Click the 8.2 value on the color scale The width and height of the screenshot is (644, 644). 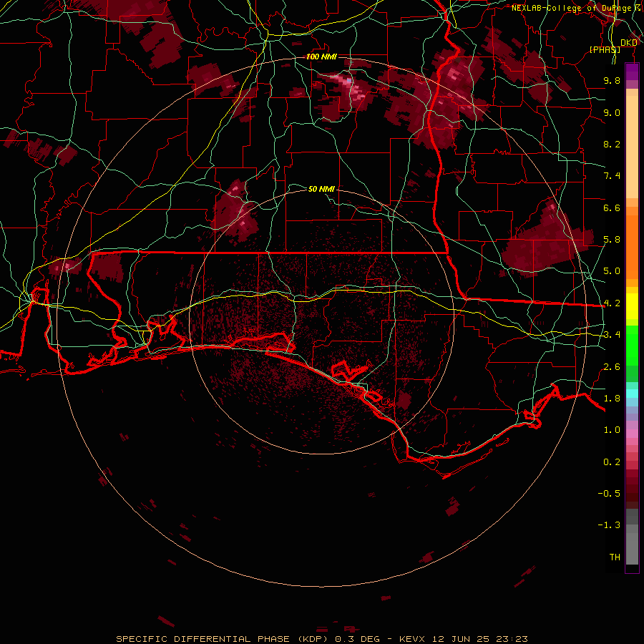tap(612, 144)
